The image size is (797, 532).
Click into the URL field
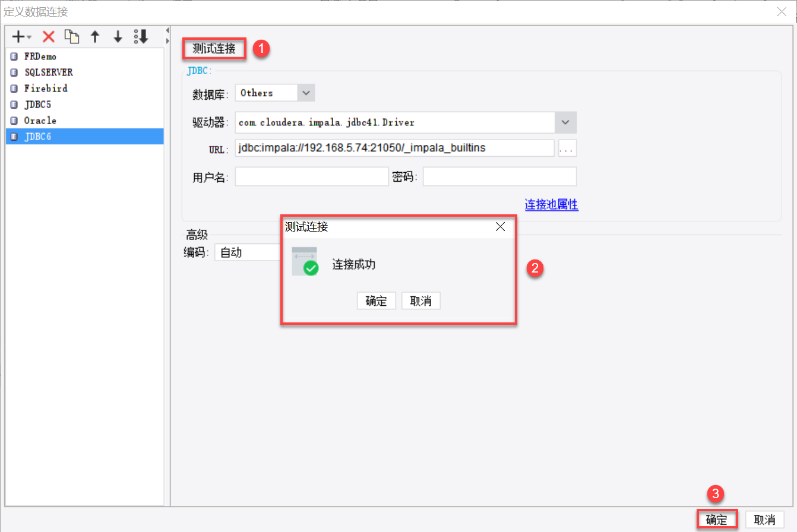point(394,148)
